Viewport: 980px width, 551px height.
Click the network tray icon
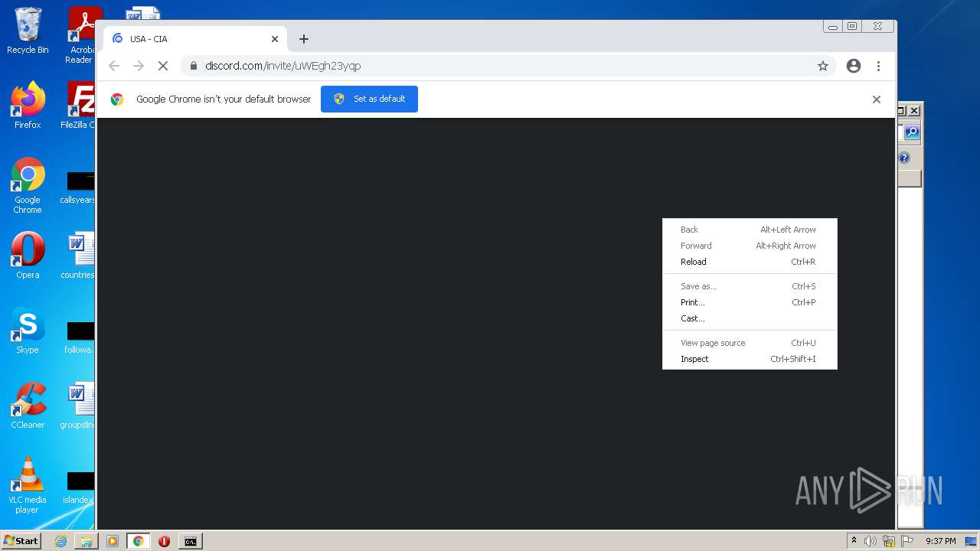coord(889,541)
